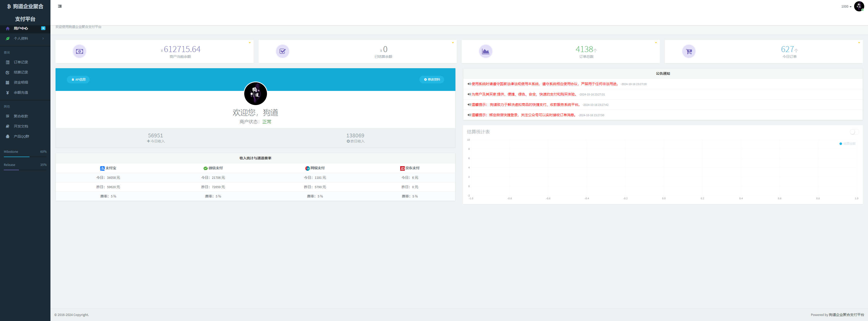Open the dropdown caret on 商户当前余额 card

pos(250,43)
